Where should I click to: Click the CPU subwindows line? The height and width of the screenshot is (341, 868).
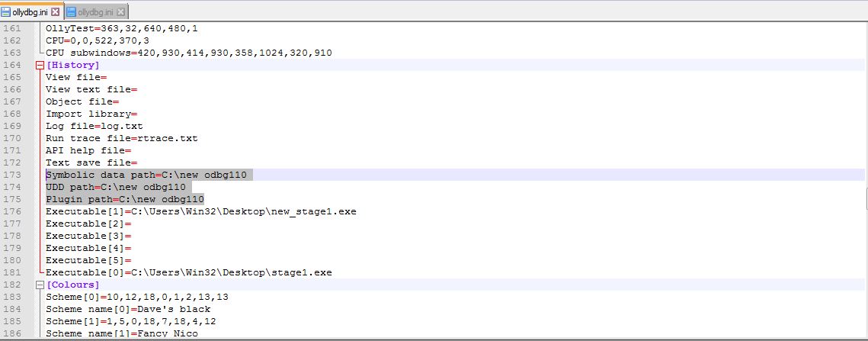coord(189,53)
